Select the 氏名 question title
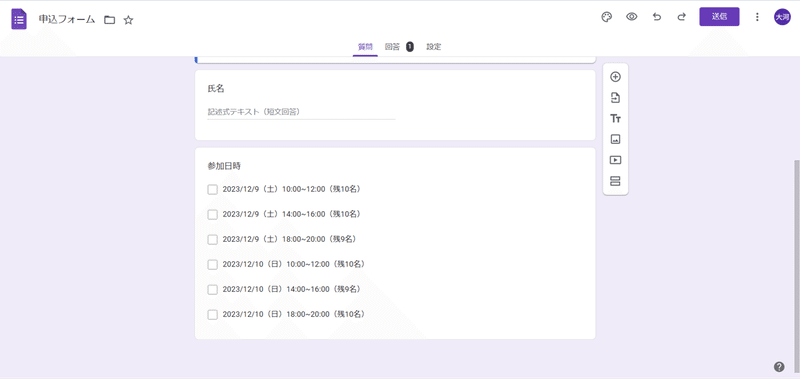Viewport: 800px width, 379px height. pyautogui.click(x=216, y=89)
